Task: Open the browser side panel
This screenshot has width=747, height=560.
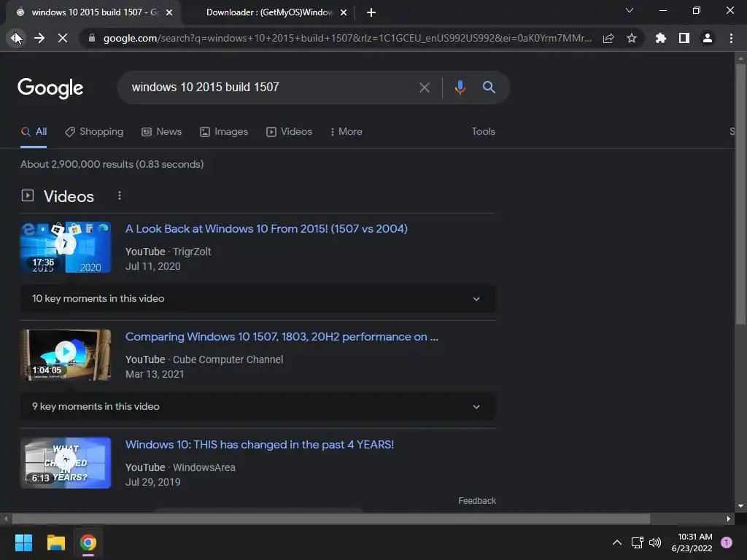Action: click(684, 38)
